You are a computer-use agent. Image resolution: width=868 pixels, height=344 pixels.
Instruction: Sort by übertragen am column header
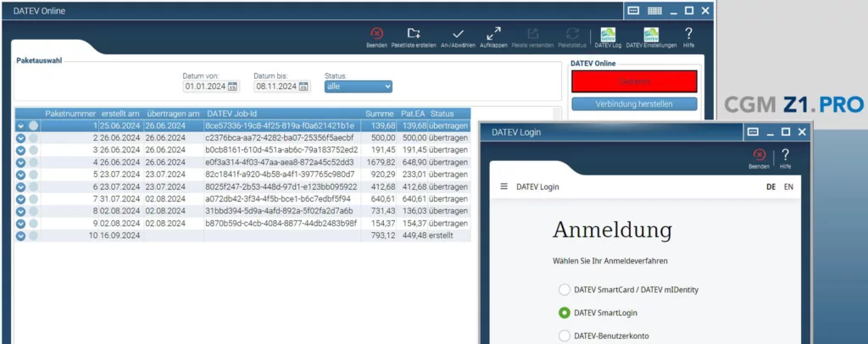173,114
